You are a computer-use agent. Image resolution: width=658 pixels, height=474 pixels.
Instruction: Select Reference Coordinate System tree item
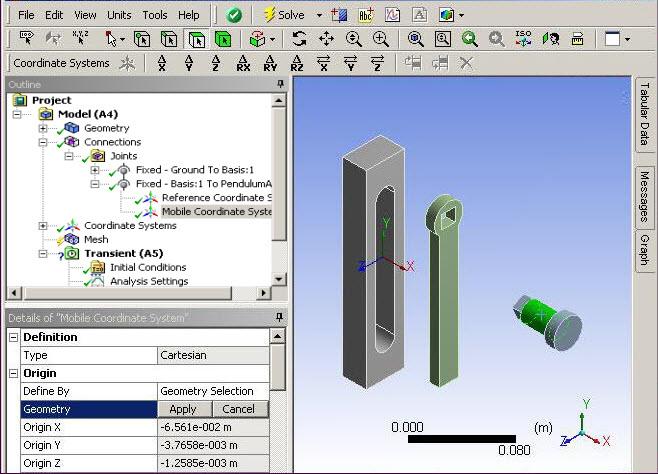217,198
